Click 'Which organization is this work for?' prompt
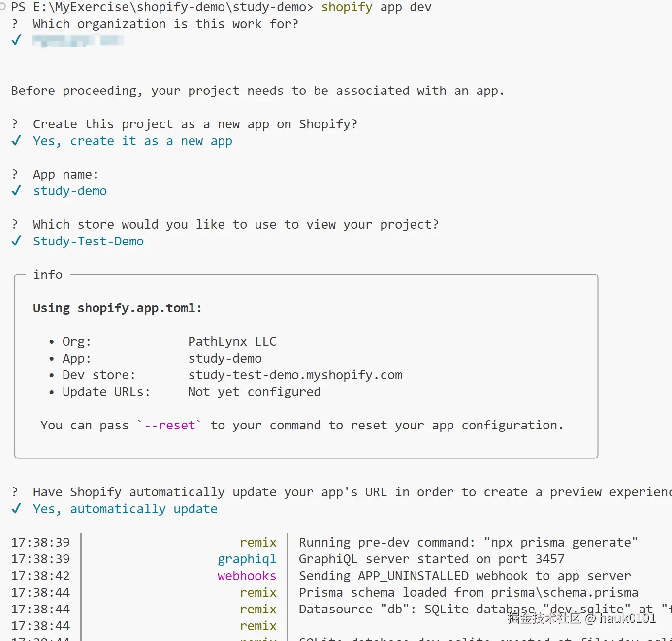 [x=165, y=24]
